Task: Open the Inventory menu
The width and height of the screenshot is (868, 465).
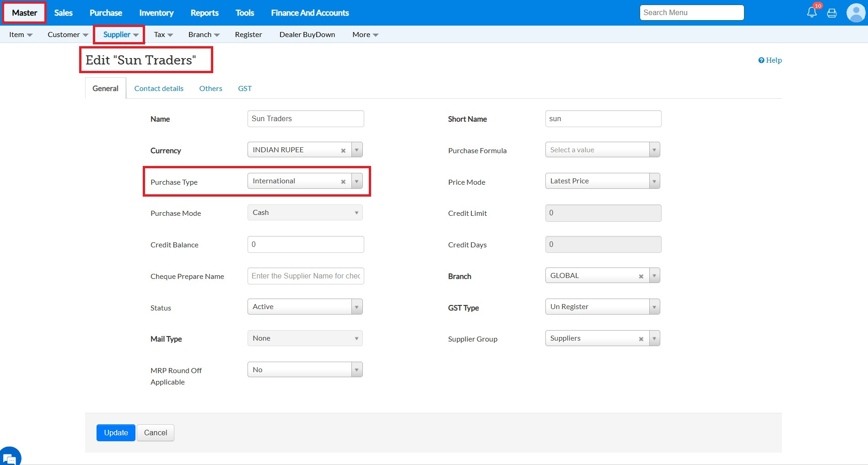Action: tap(156, 13)
